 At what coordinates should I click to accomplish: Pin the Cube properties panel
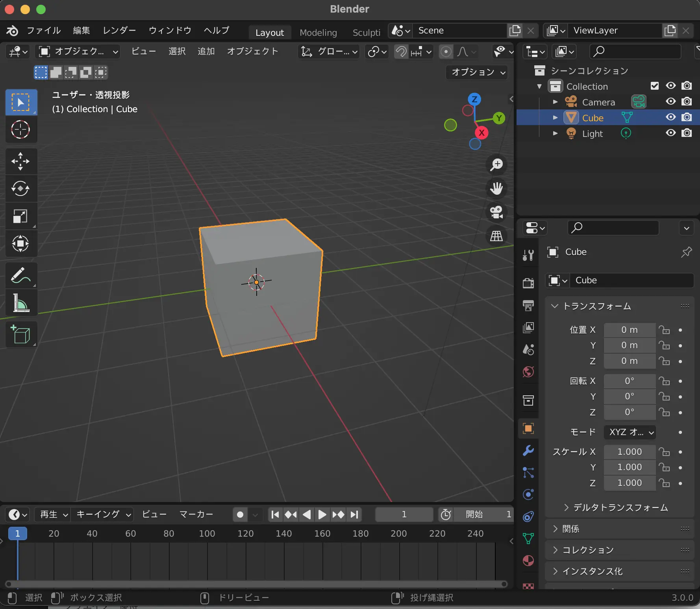point(686,252)
